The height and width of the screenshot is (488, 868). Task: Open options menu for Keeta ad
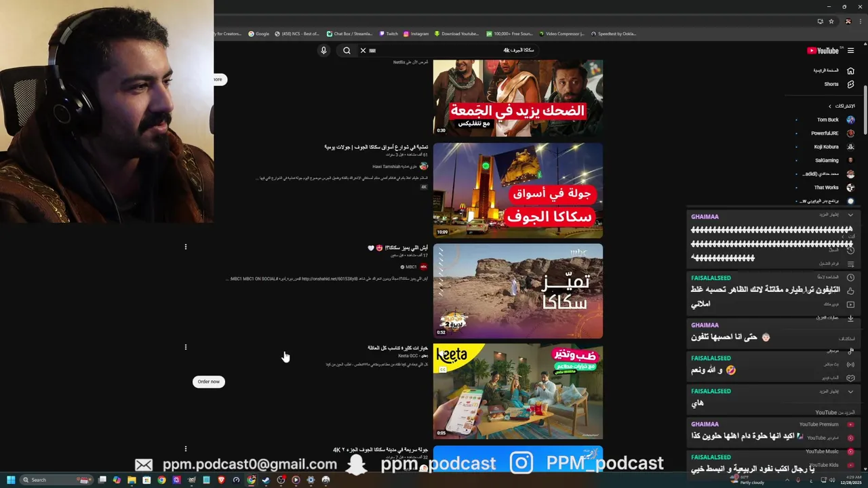click(185, 347)
